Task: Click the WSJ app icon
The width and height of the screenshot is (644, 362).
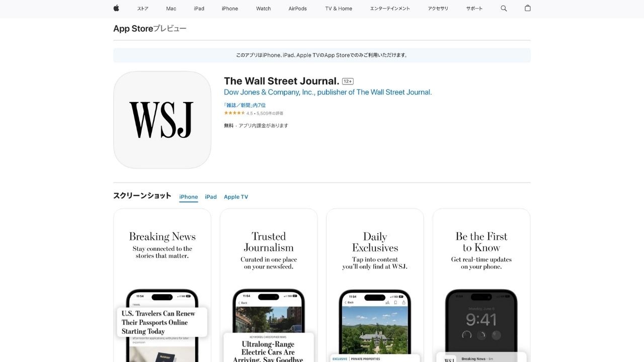Action: [x=162, y=120]
